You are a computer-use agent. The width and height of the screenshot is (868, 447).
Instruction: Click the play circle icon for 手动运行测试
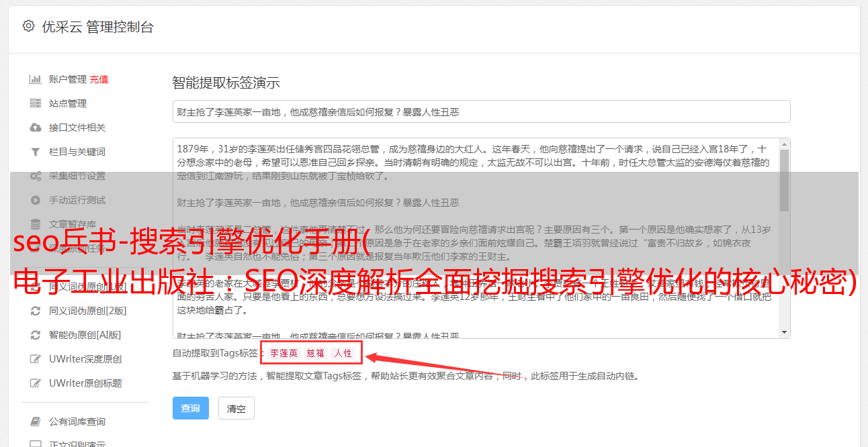pyautogui.click(x=36, y=200)
